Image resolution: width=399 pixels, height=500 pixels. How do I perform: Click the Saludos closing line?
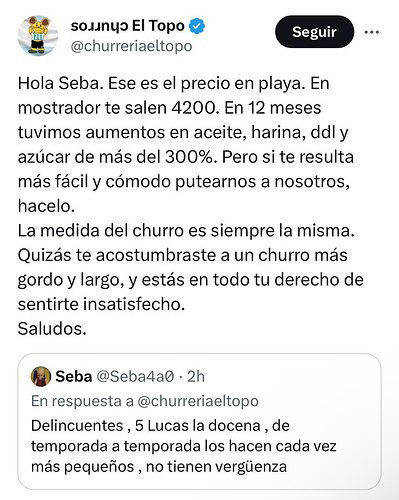[52, 329]
